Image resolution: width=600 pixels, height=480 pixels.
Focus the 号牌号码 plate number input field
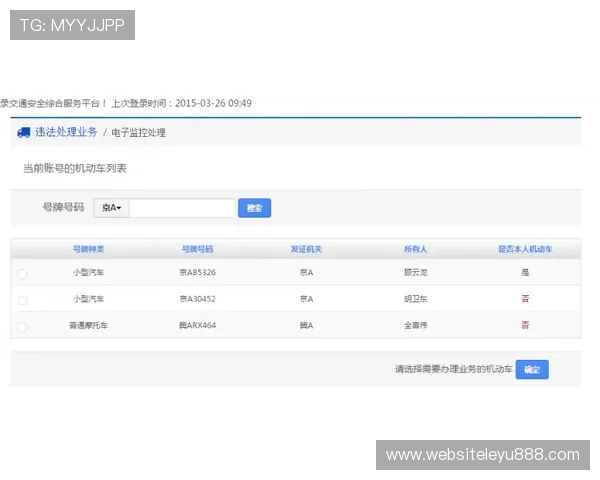[x=182, y=208]
